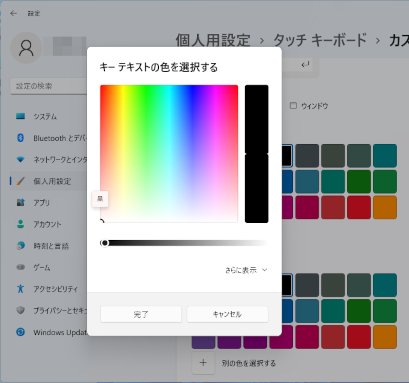Click 別の色を選択する label

pyautogui.click(x=249, y=363)
